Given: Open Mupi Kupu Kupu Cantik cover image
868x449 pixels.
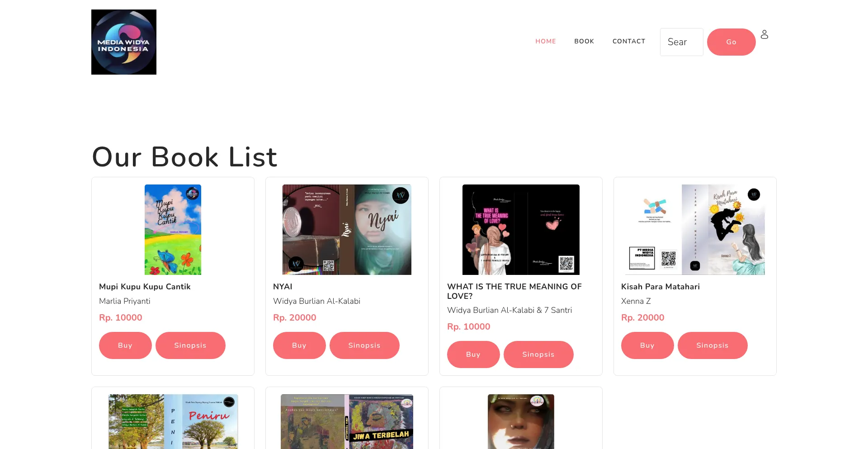Looking at the screenshot, I should tap(173, 230).
